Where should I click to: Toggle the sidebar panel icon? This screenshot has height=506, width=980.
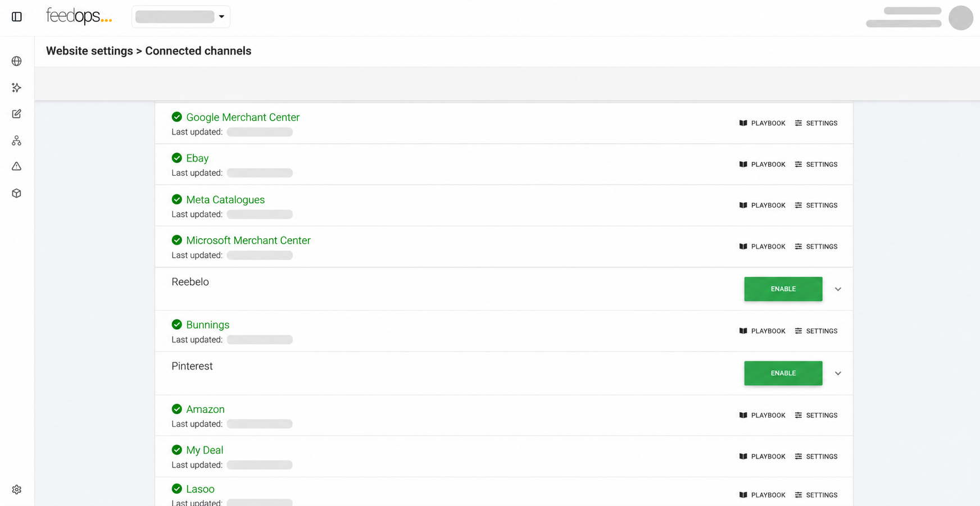pos(17,17)
